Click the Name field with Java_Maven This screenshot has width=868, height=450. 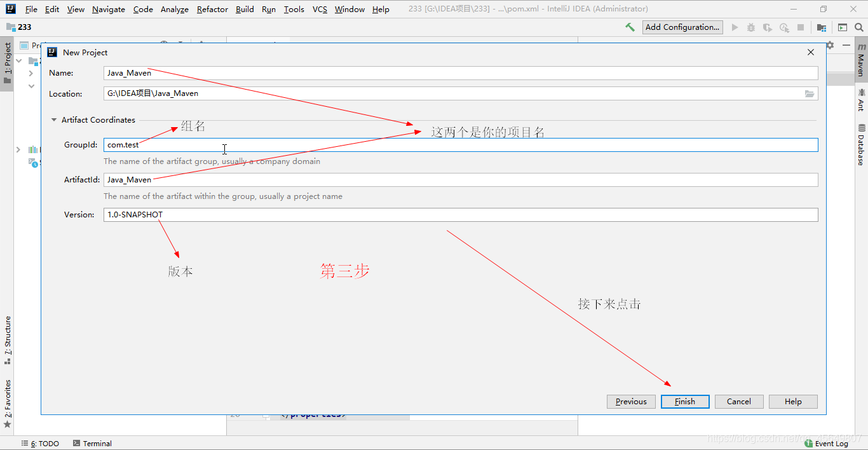461,73
